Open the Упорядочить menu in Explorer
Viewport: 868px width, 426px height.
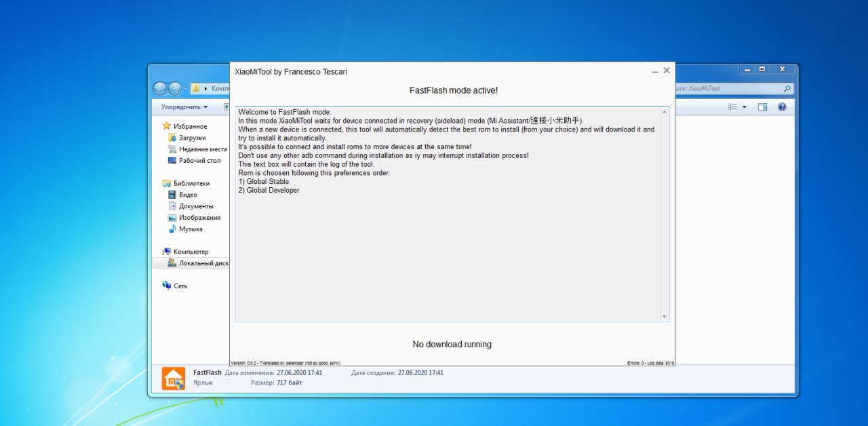coord(184,107)
